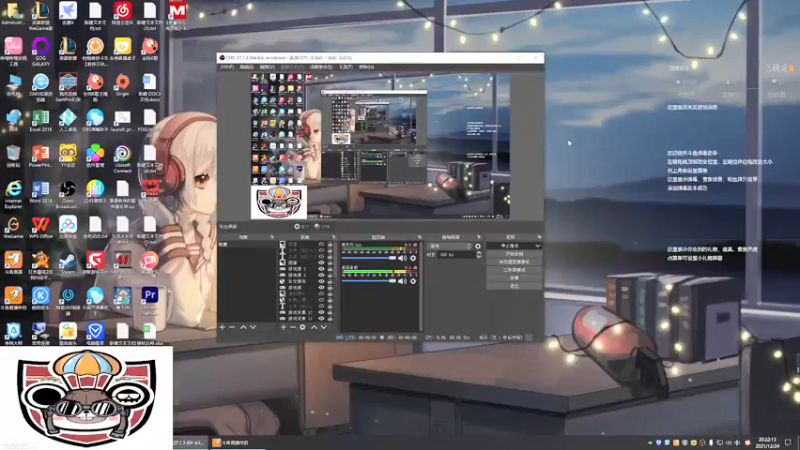Open the 编辑 menu in OBS
The height and width of the screenshot is (450, 800).
click(247, 67)
